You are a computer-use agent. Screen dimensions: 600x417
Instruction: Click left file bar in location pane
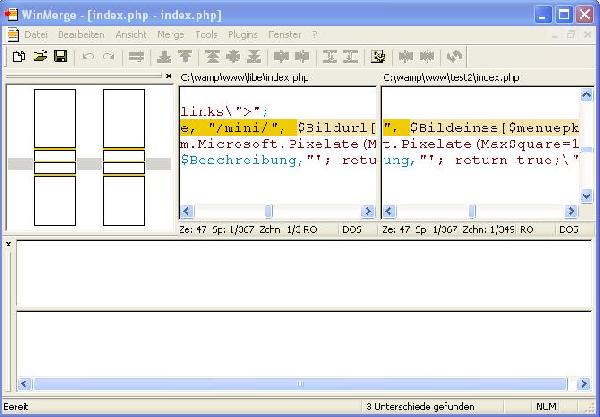pos(55,157)
